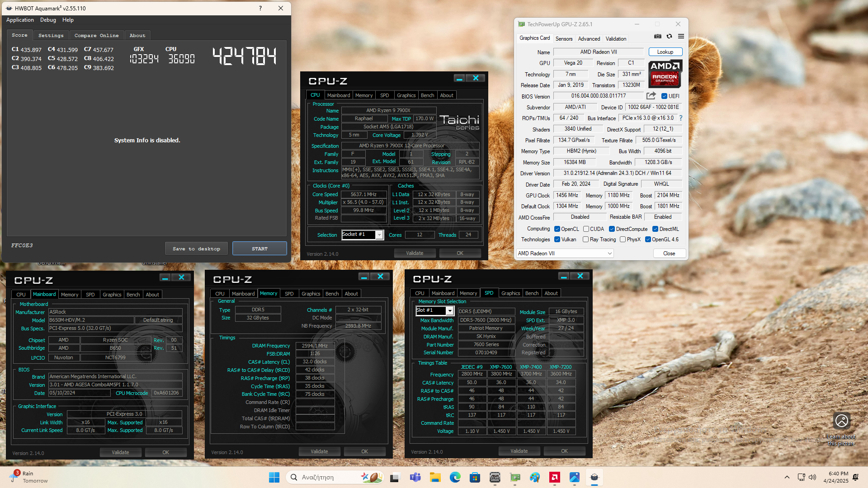Open AMD Software red taskbar icon
The image size is (868, 488).
coord(555,477)
